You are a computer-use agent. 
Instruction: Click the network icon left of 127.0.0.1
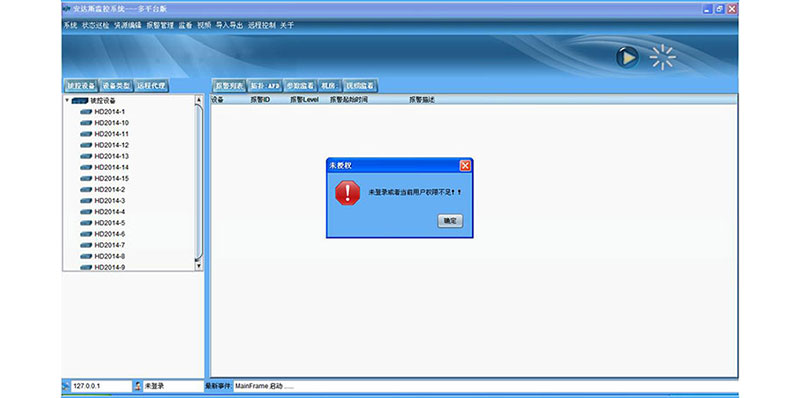point(66,386)
